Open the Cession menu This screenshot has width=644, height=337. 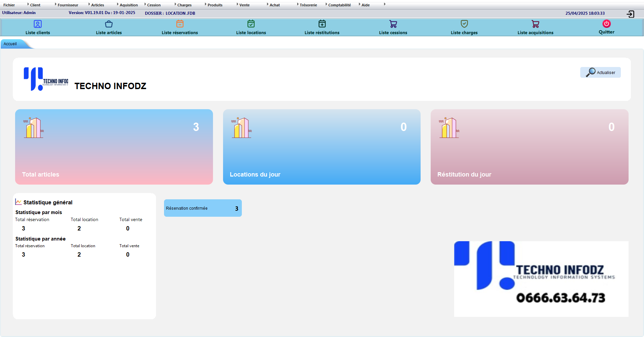coord(154,5)
